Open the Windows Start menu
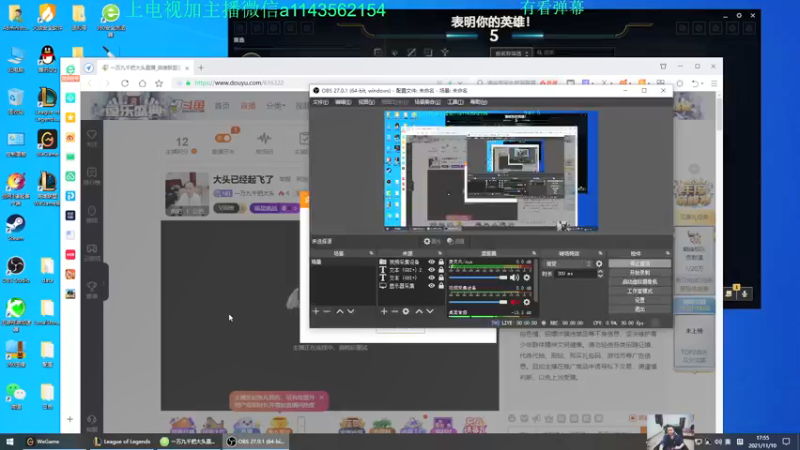 (x=9, y=441)
